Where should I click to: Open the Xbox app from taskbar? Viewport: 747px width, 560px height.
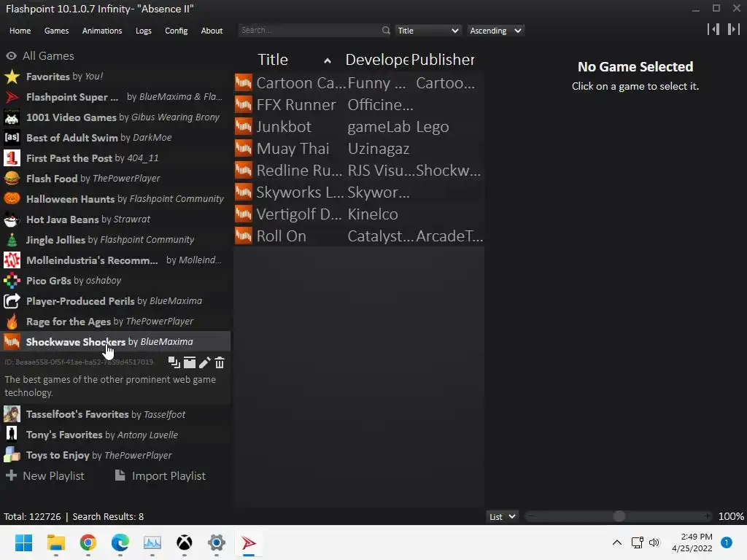185,542
